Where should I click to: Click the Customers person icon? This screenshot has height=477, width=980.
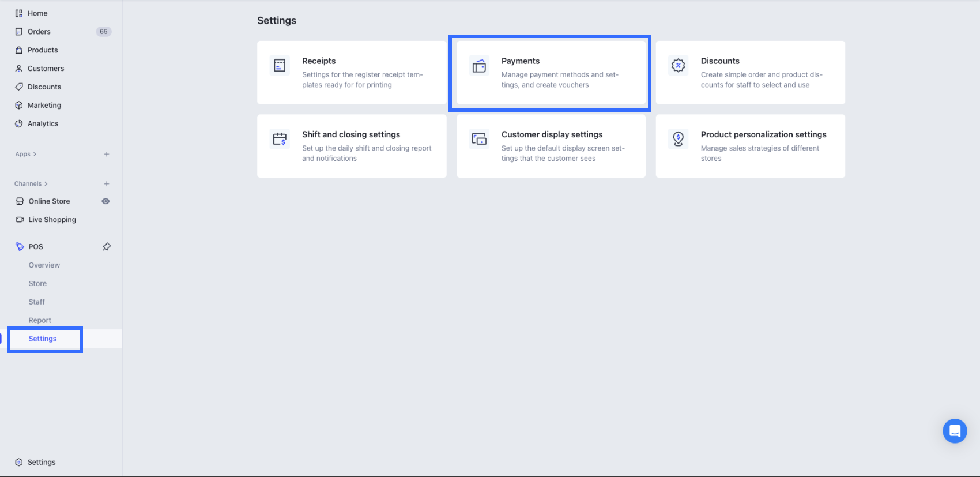(x=19, y=69)
